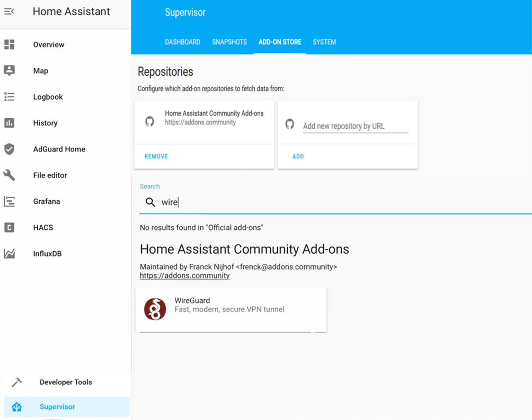Go to the System tab
Screen dimensions: 532x420
[x=324, y=42]
